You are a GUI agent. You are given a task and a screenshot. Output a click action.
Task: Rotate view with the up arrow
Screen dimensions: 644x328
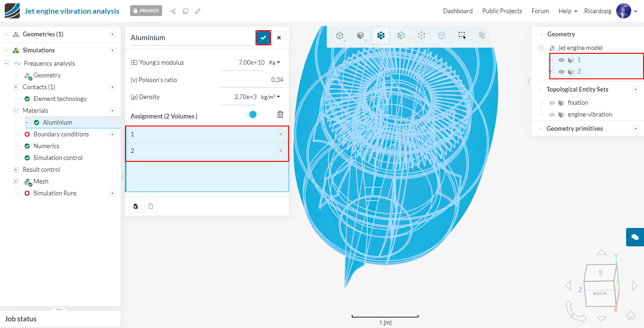(601, 252)
